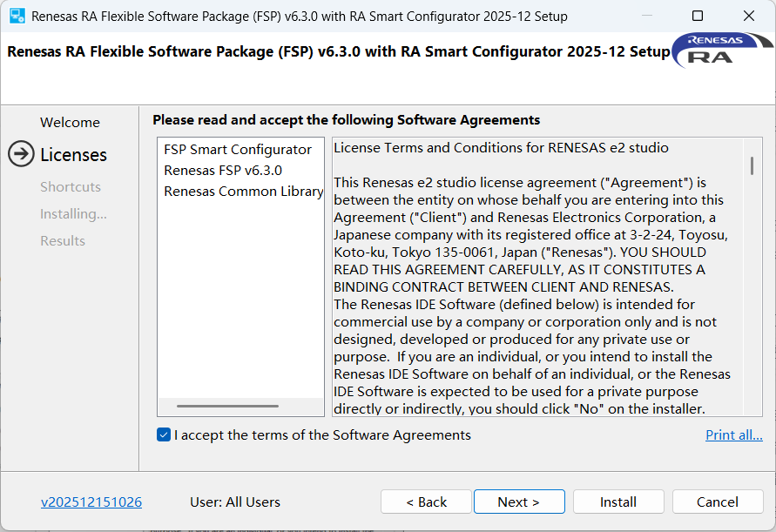Go to the Welcome step
The width and height of the screenshot is (776, 532).
pos(70,122)
